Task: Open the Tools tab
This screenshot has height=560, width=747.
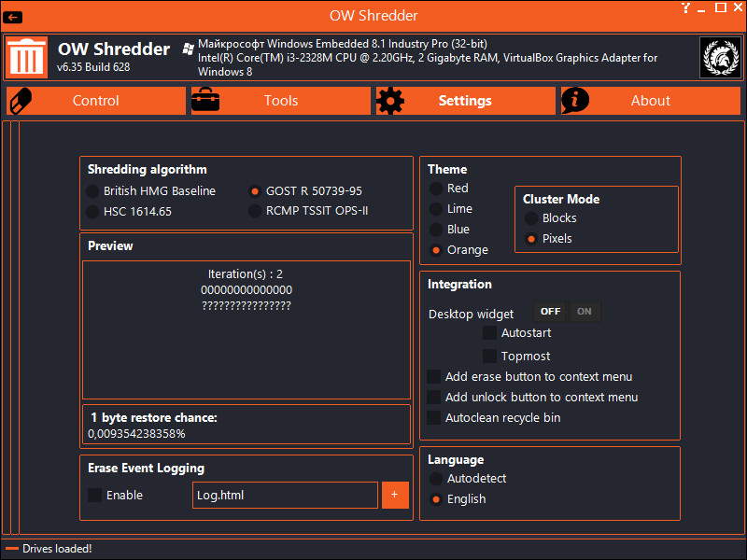Action: pos(281,101)
